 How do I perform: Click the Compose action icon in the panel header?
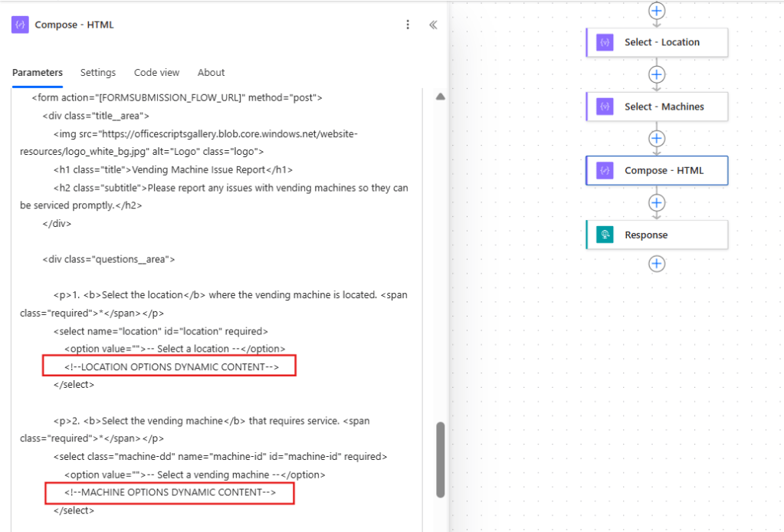coord(19,25)
